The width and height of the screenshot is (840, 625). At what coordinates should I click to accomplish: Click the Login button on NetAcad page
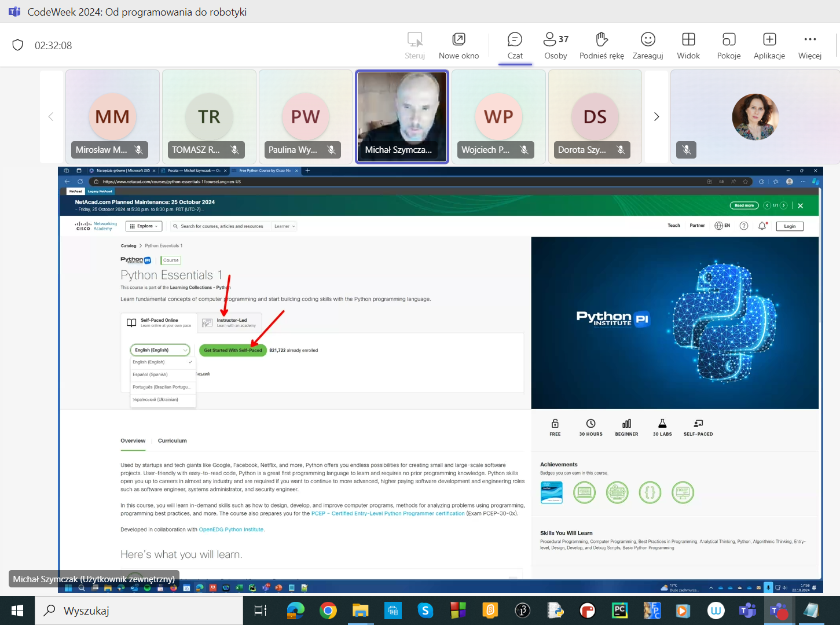point(790,226)
